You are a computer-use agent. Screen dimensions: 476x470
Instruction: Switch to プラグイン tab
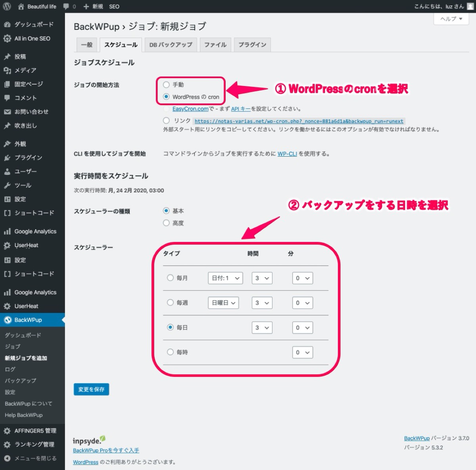point(252,45)
